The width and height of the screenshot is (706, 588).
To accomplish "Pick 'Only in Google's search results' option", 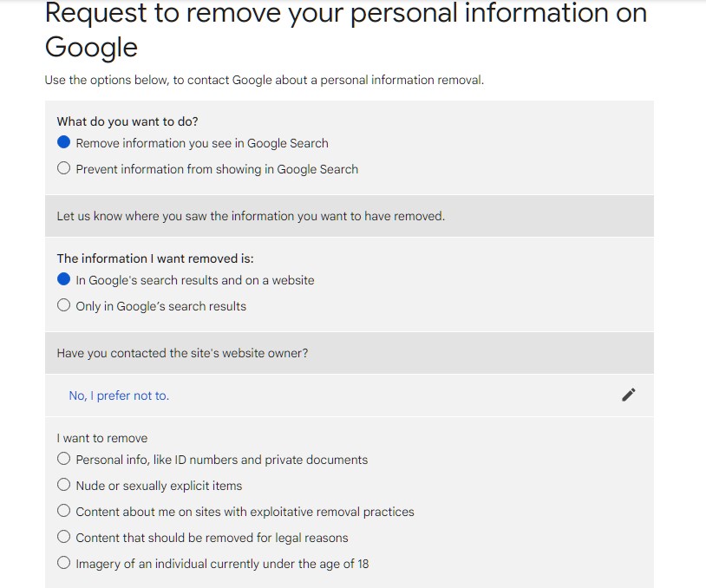I will click(x=63, y=306).
